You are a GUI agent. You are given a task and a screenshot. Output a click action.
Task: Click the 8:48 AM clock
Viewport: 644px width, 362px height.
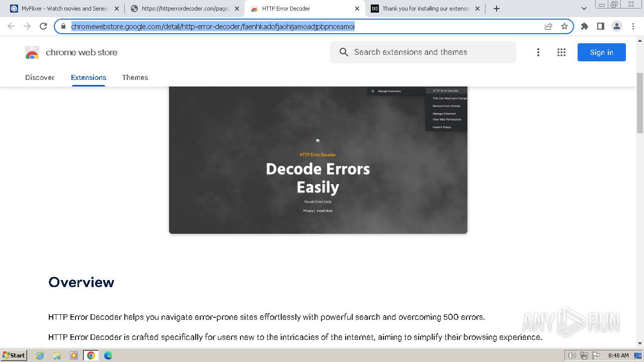click(618, 355)
